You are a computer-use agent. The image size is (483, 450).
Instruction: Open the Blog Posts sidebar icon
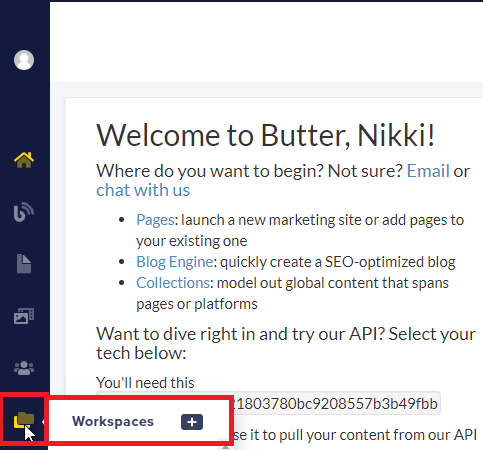tap(24, 212)
